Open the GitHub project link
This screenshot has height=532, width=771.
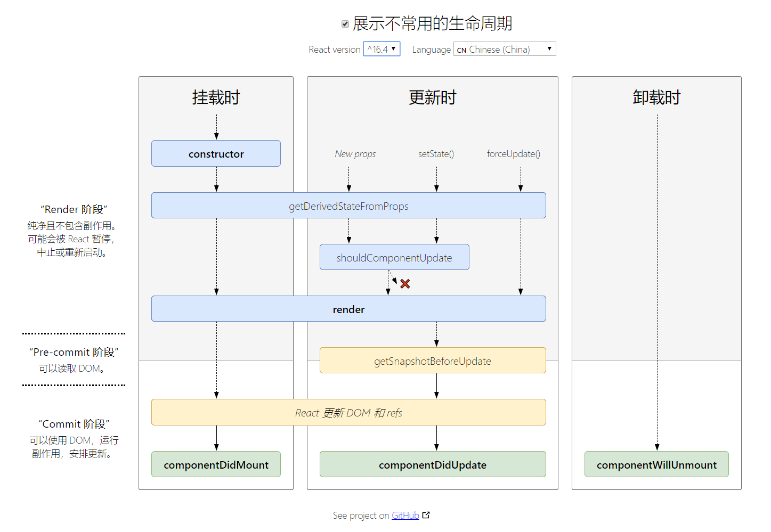[x=405, y=515]
